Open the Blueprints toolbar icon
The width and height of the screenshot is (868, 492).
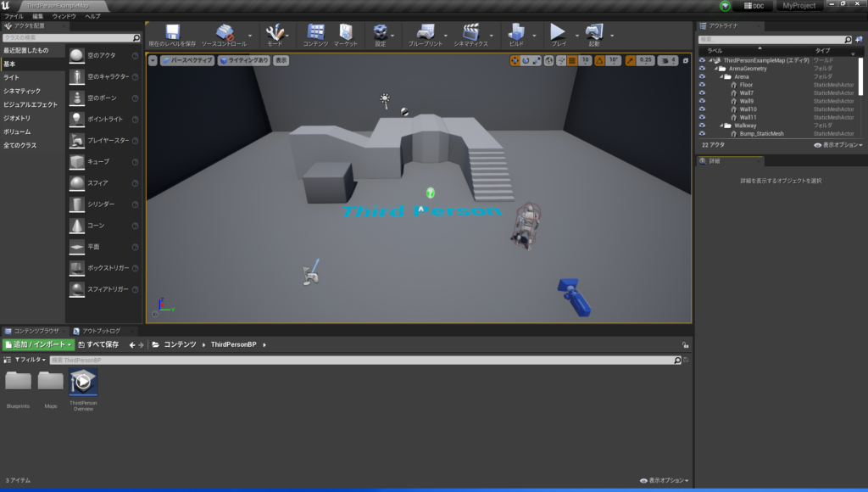click(426, 33)
